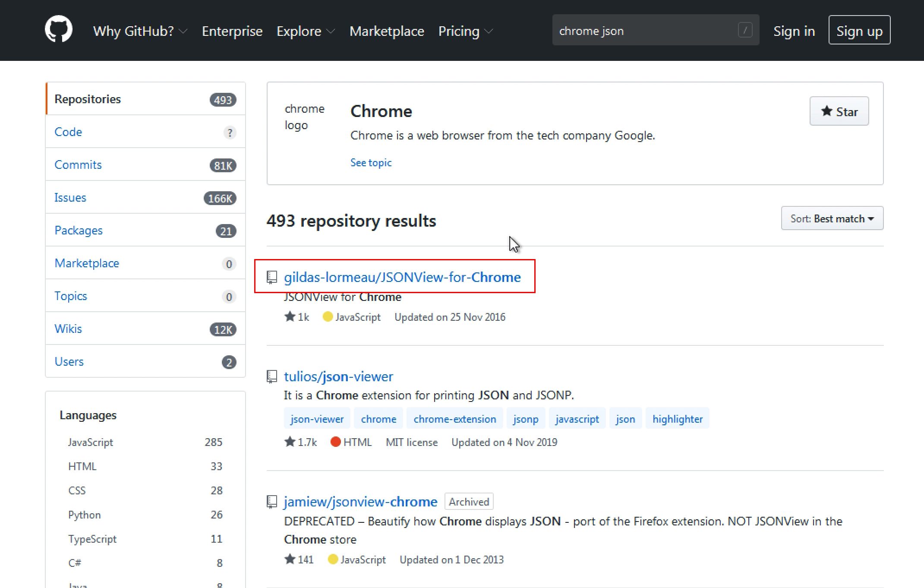The height and width of the screenshot is (588, 924).
Task: Click the Updated on 4 Nov 2019 text
Action: pyautogui.click(x=504, y=442)
